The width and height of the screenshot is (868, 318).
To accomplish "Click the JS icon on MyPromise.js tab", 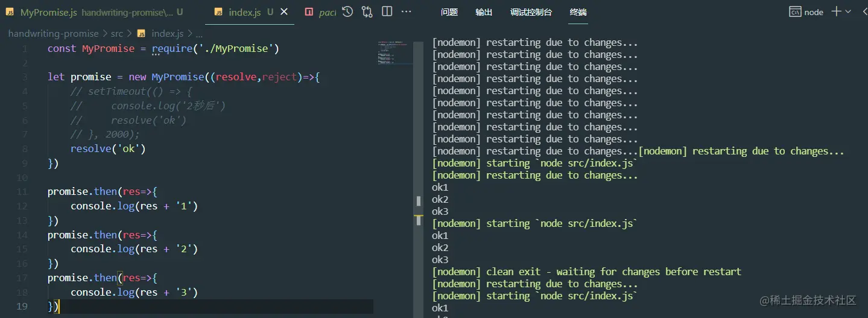I will pos(10,12).
